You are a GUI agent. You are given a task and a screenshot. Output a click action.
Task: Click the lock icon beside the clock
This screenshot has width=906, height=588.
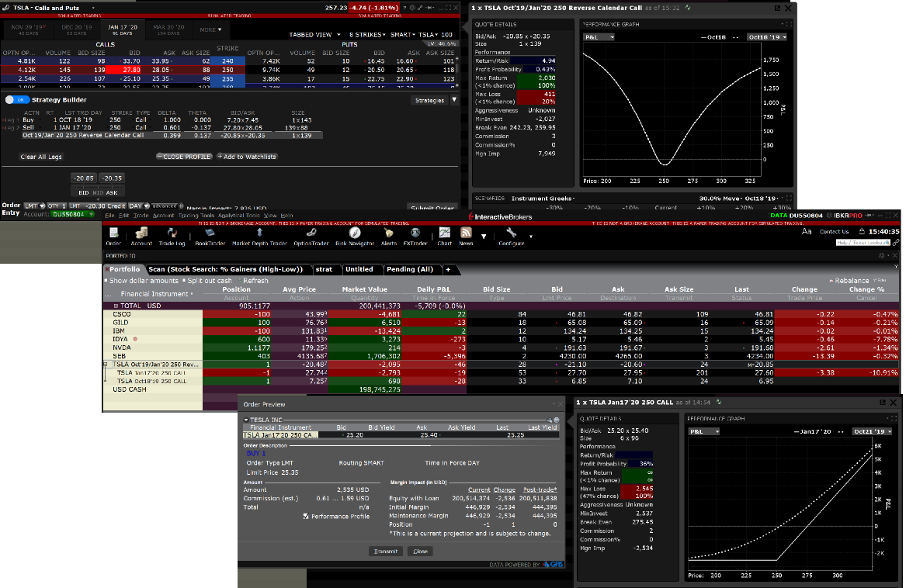(862, 232)
